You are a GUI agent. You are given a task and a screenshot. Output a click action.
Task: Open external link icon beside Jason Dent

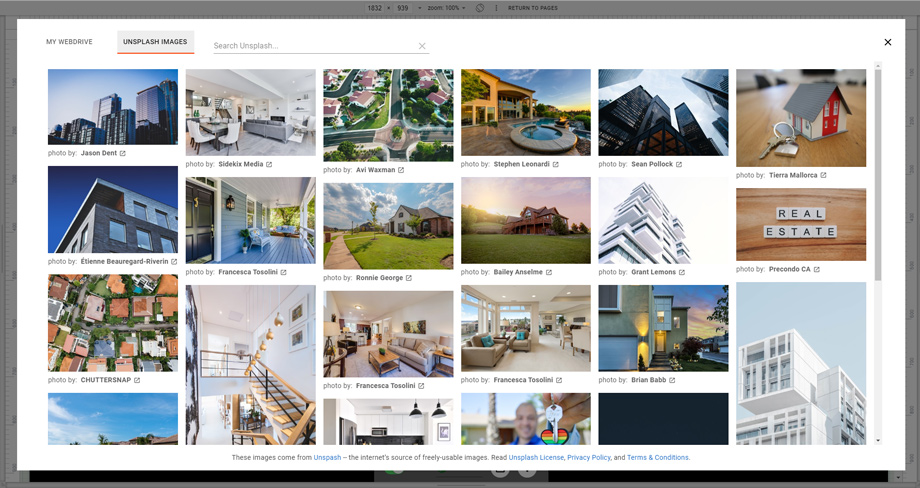(123, 154)
